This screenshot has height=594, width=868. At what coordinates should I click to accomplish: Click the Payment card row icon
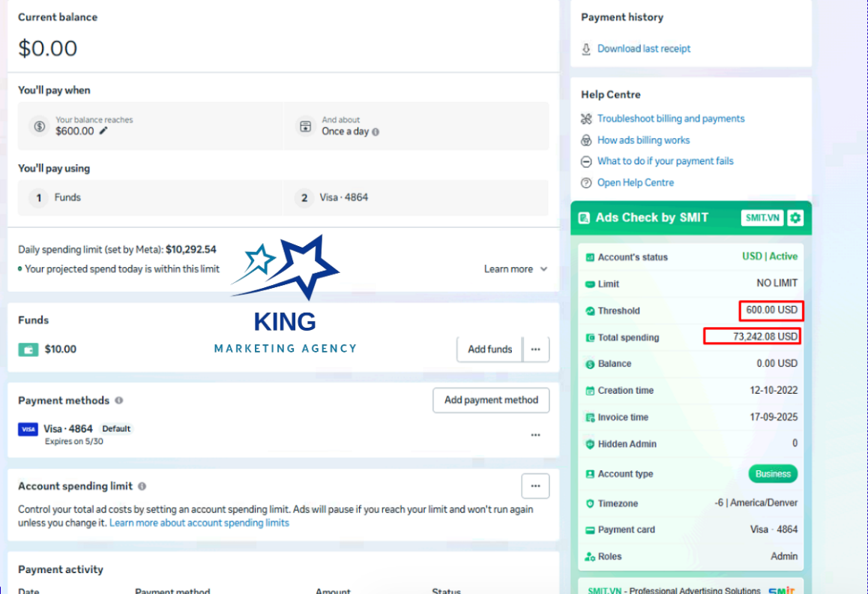click(590, 530)
